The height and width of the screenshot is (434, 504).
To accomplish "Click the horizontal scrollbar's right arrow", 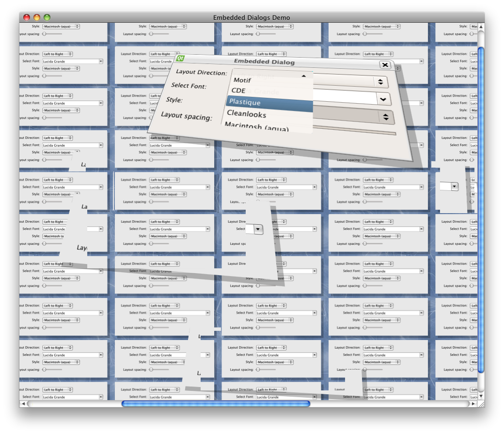I will tap(473, 404).
